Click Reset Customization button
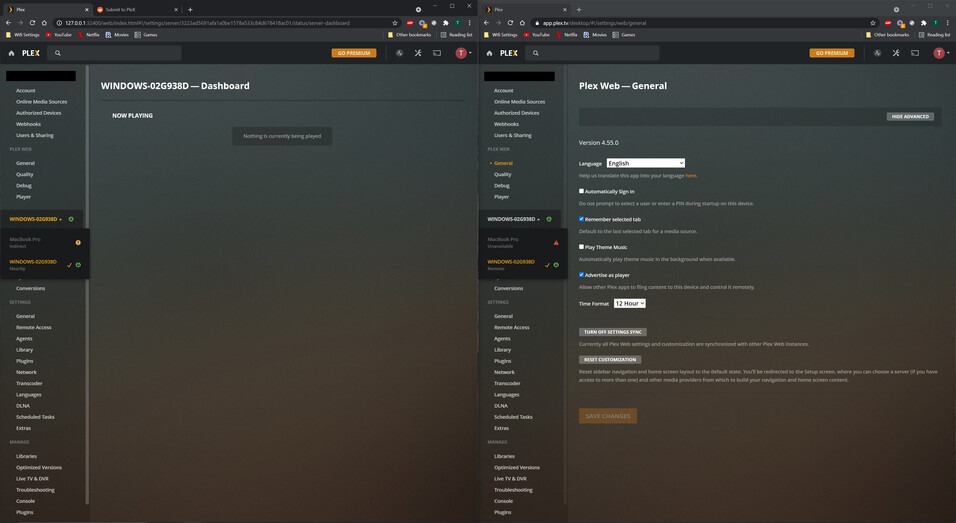The image size is (956, 523). (610, 360)
